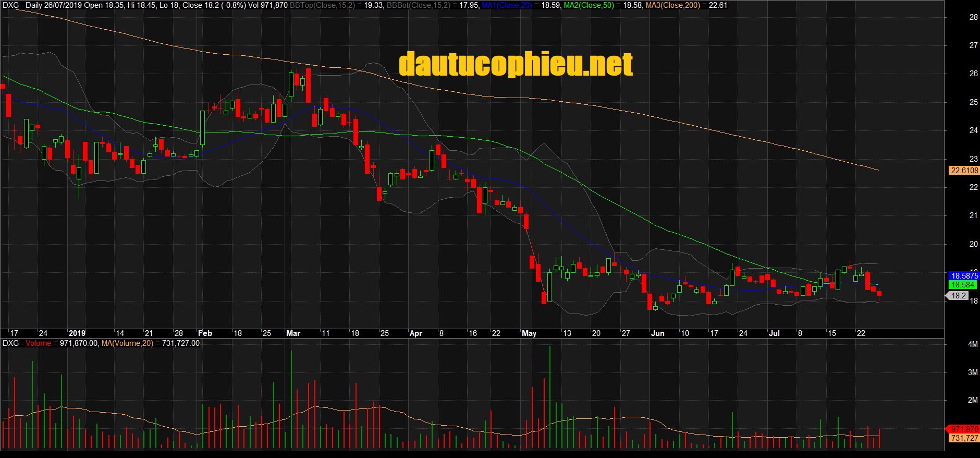
Task: Click the orange 731,727 volume average tag
Action: pos(964,438)
